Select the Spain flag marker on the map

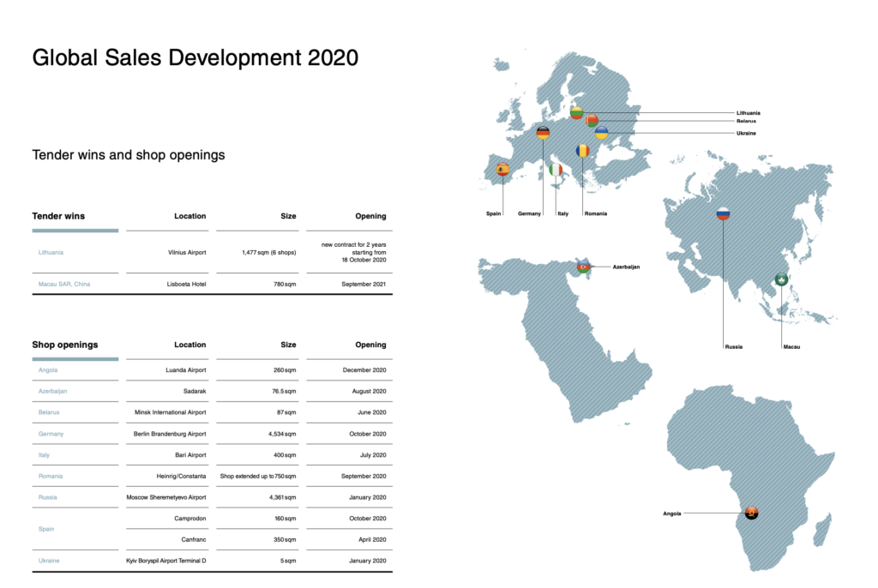pos(502,170)
